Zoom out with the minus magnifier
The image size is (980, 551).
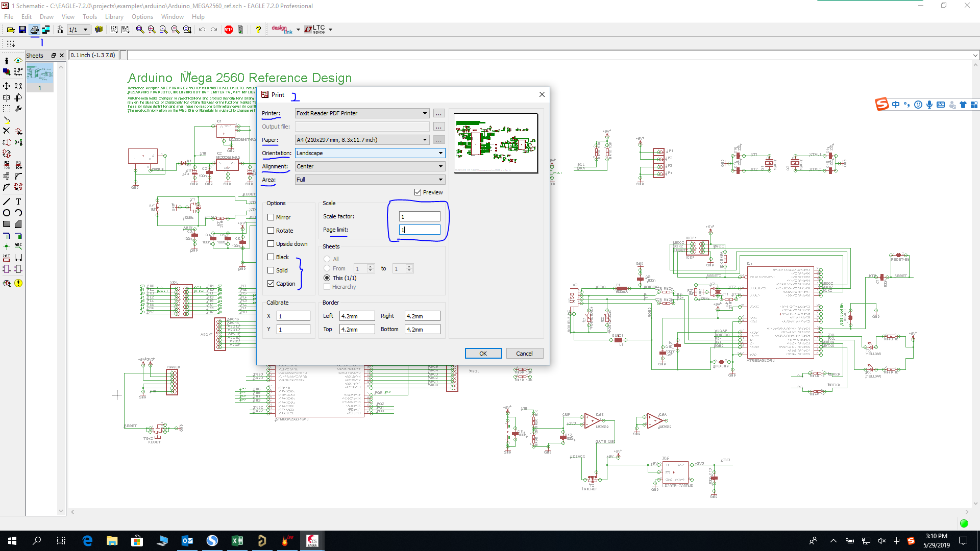click(163, 30)
